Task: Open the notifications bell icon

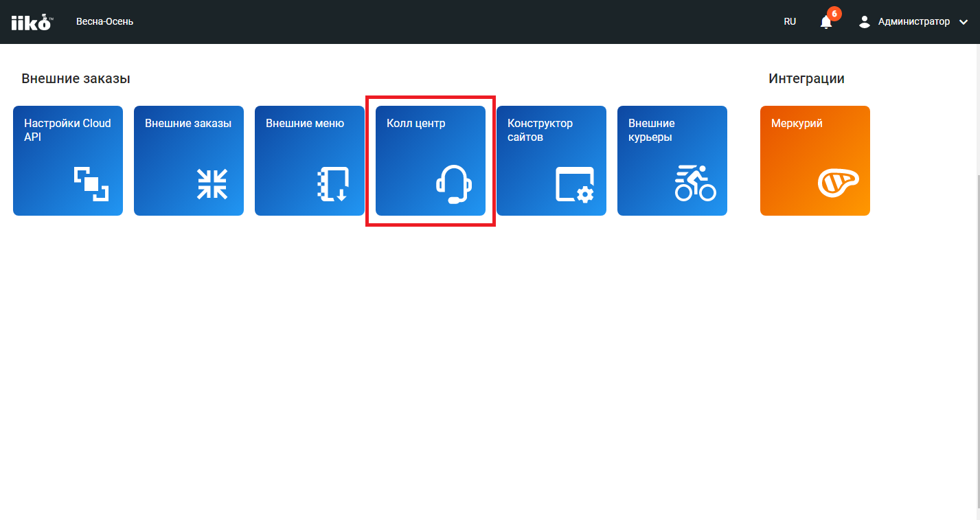Action: coord(826,22)
